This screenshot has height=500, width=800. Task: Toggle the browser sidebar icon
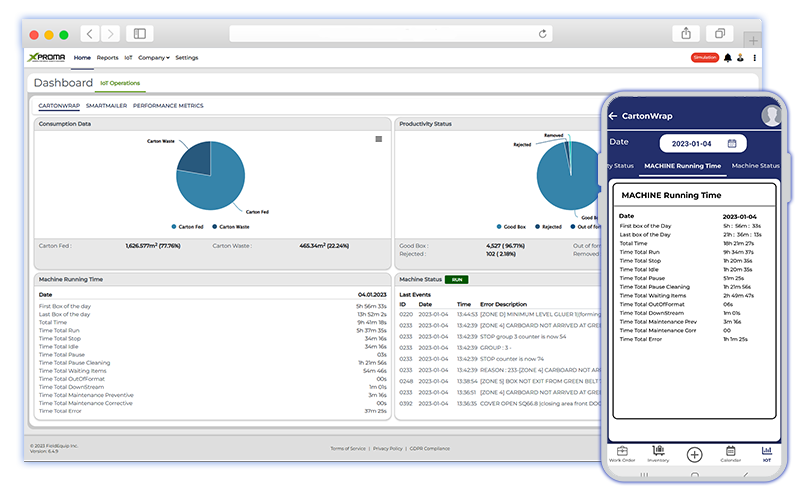point(140,34)
